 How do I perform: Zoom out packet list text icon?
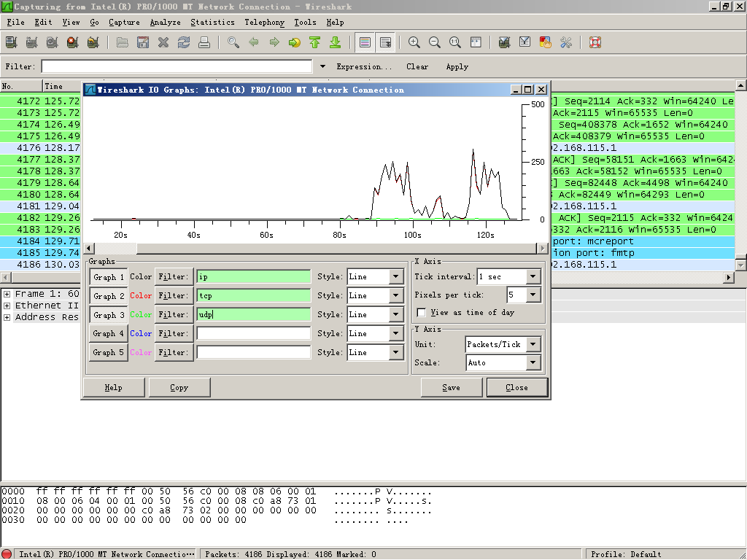pos(435,42)
